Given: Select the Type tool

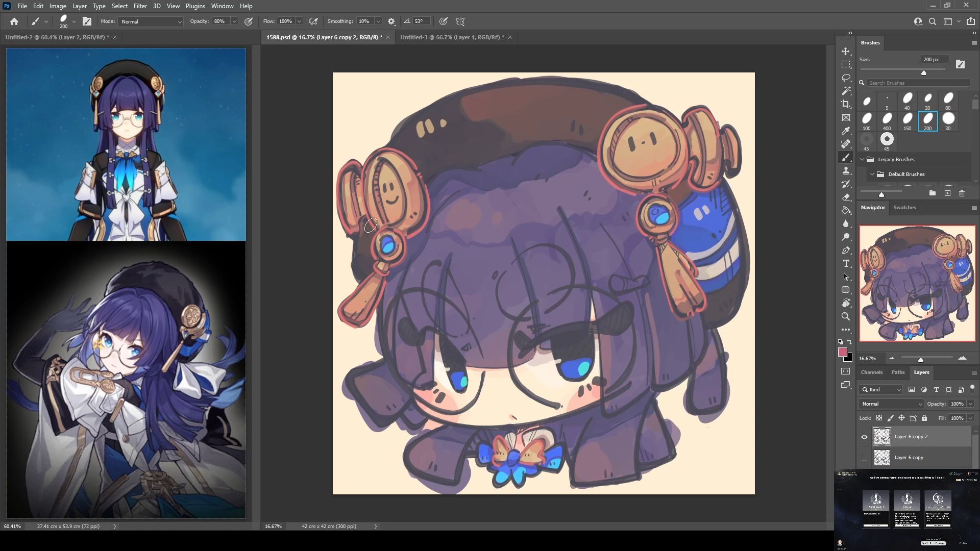Looking at the screenshot, I should tap(846, 264).
